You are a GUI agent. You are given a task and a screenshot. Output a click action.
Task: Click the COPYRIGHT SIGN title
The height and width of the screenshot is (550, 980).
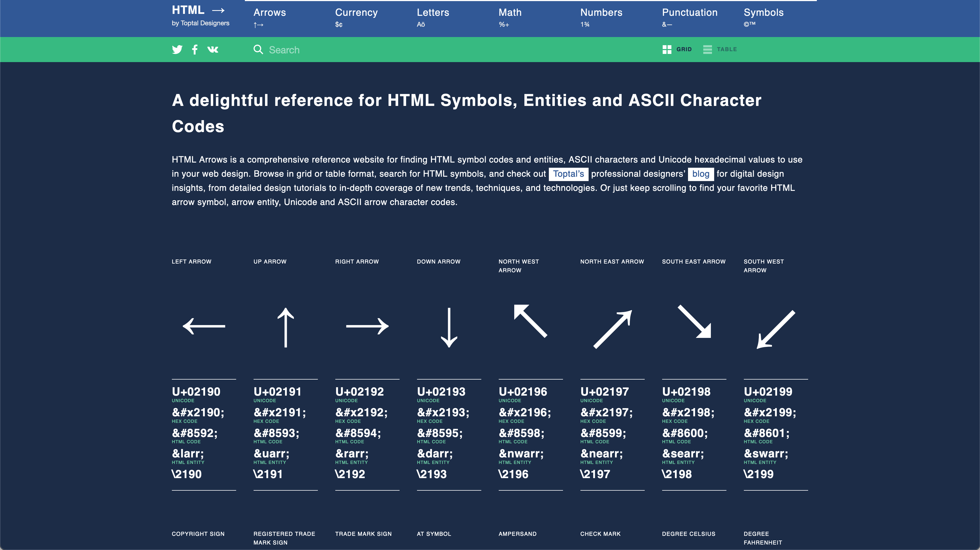click(198, 534)
